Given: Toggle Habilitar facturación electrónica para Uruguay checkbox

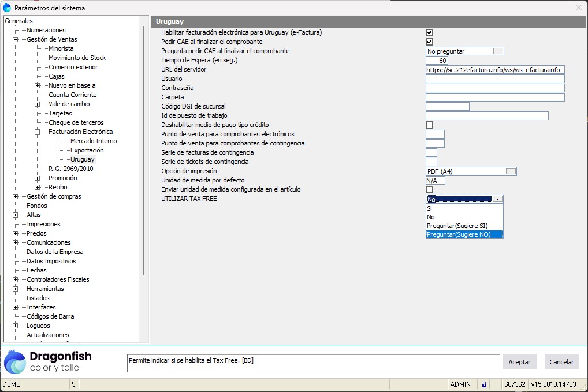Looking at the screenshot, I should [429, 33].
